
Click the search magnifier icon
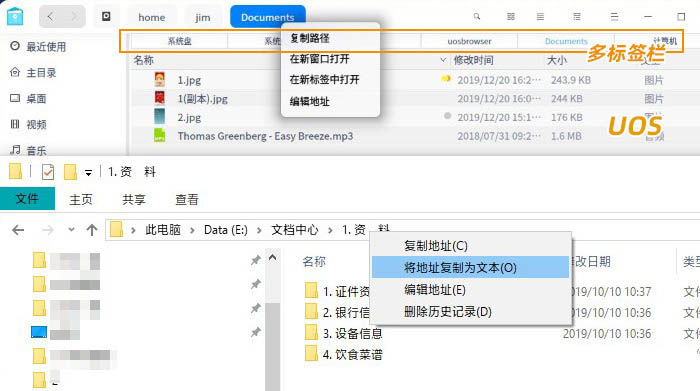click(x=477, y=17)
